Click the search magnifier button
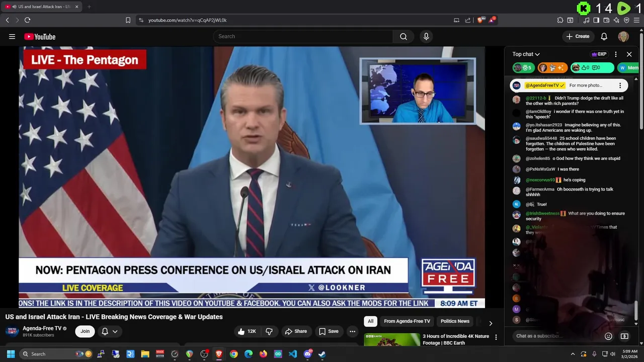The height and width of the screenshot is (362, 644). click(x=404, y=36)
